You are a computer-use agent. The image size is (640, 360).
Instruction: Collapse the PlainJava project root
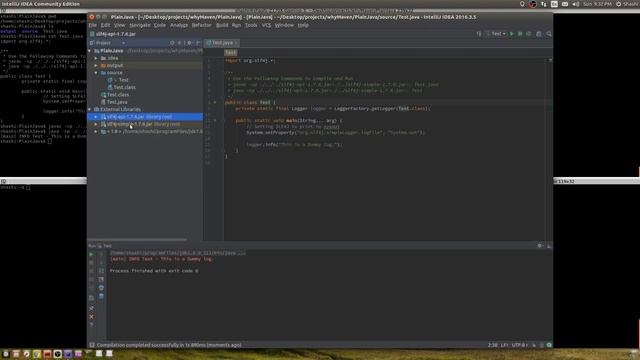coord(90,51)
